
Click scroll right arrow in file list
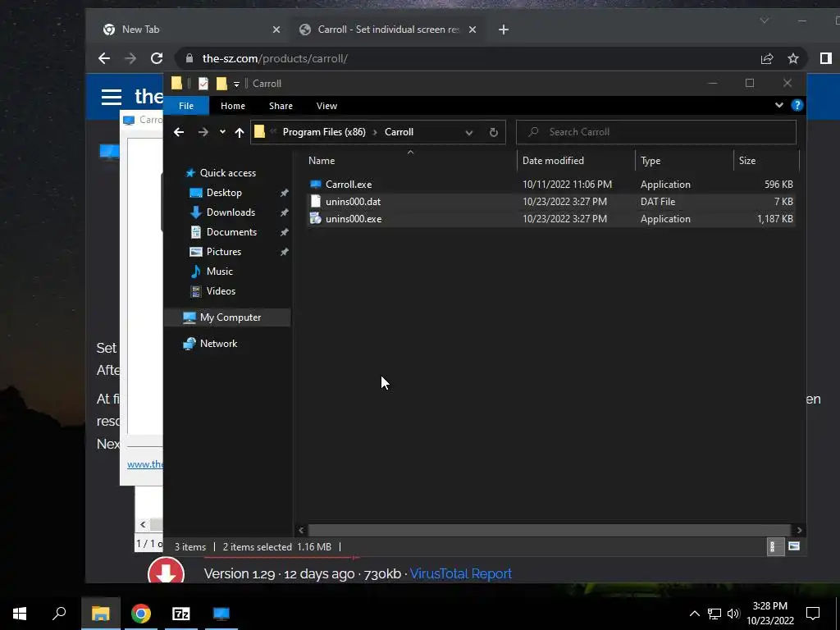click(799, 530)
